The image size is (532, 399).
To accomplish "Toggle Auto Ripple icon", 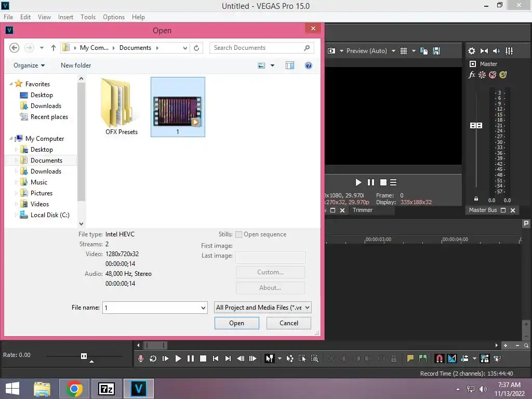I will click(464, 358).
